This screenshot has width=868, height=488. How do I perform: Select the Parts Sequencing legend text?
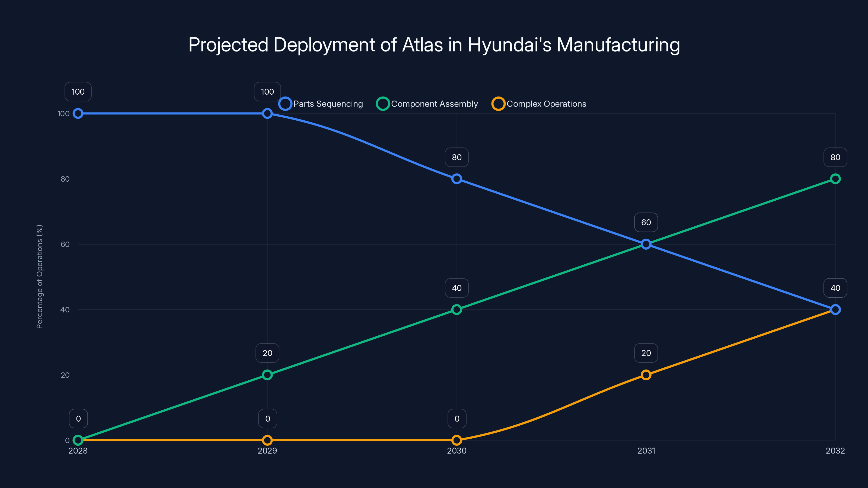(x=328, y=104)
